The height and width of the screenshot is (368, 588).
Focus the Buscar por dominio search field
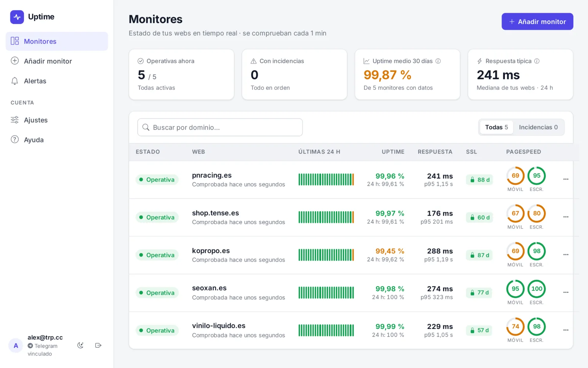point(220,127)
